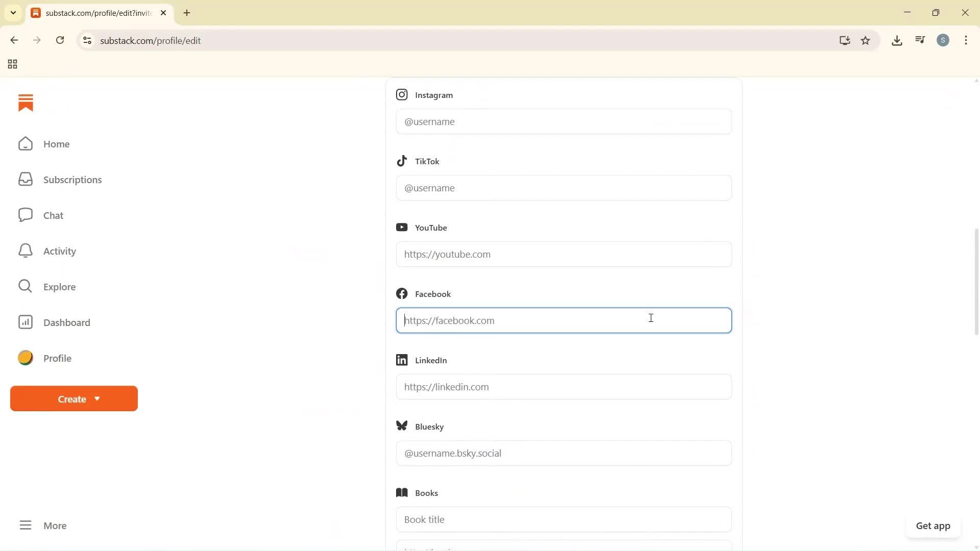This screenshot has height=551, width=980.
Task: Open the Chat section
Action: click(x=53, y=215)
